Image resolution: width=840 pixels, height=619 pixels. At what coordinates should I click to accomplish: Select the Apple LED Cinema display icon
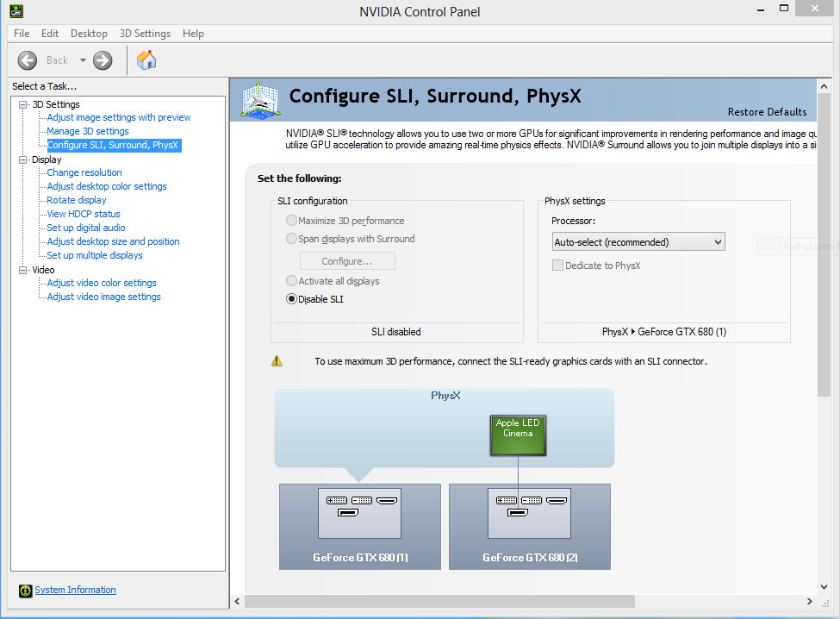coord(518,435)
